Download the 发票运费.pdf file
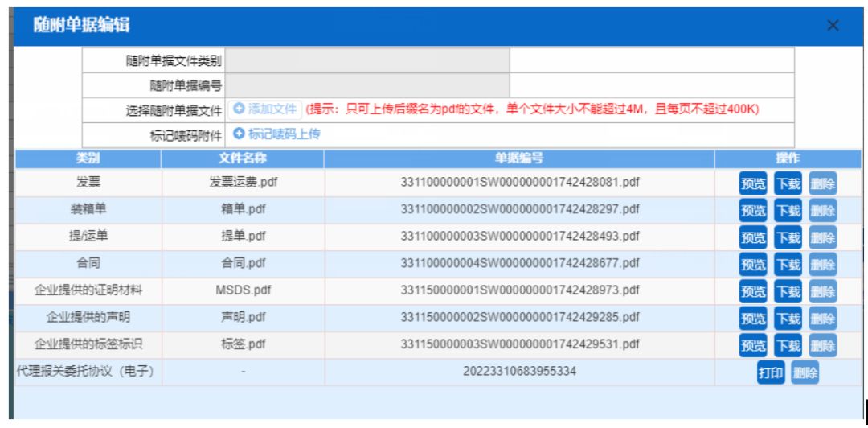This screenshot has width=868, height=428. (788, 183)
